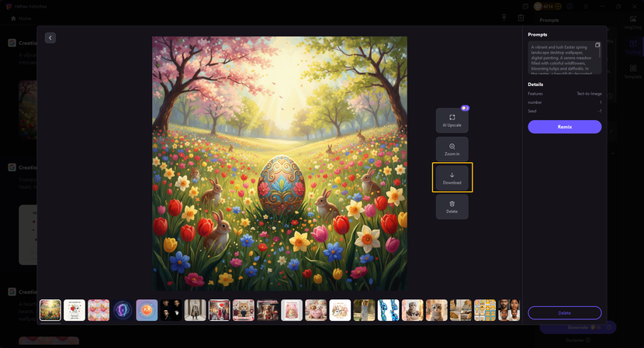644x348 pixels.
Task: Click the Zoom in button
Action: pos(452,150)
